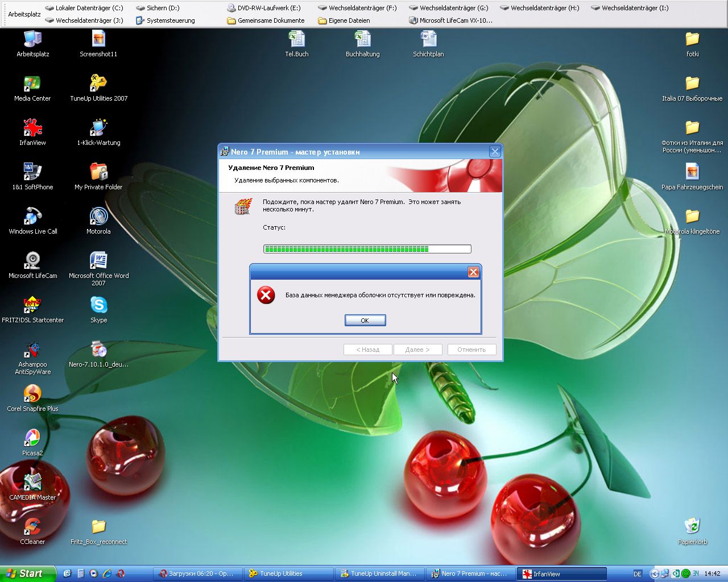Select fotki folder on desktop
Image resolution: width=728 pixels, height=582 pixels.
point(692,44)
